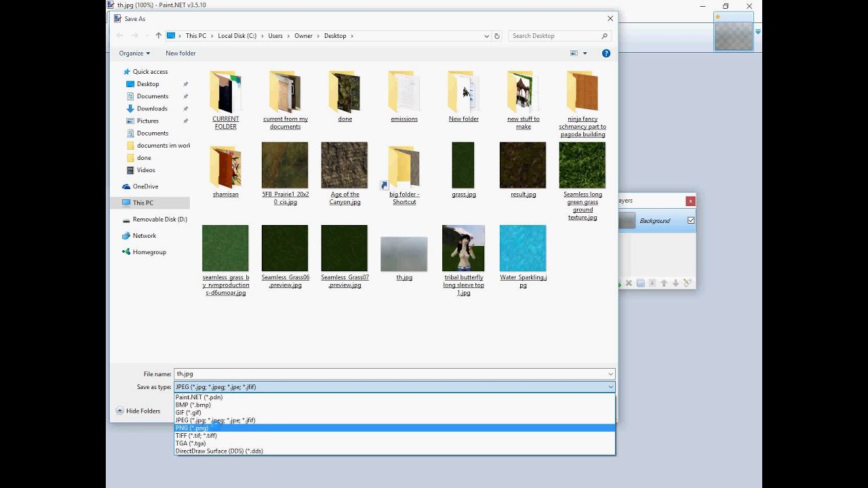Click Move Layer Up arrow in Layers panel
Screen dimensions: 868x488
click(x=664, y=283)
